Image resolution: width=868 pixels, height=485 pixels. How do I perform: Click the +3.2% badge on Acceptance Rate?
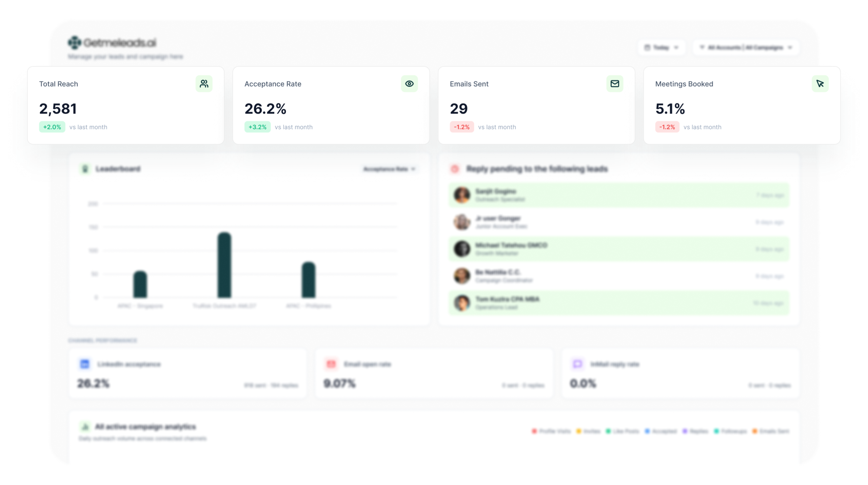pyautogui.click(x=257, y=127)
